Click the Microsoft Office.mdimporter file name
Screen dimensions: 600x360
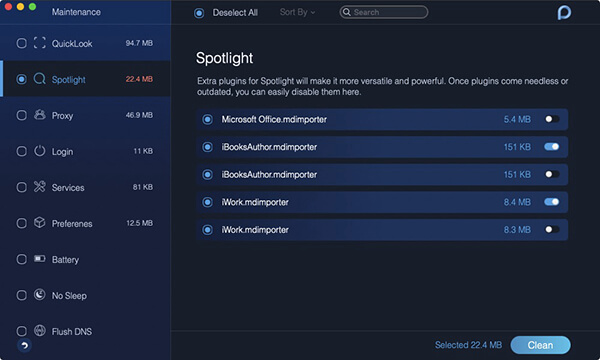coord(274,119)
